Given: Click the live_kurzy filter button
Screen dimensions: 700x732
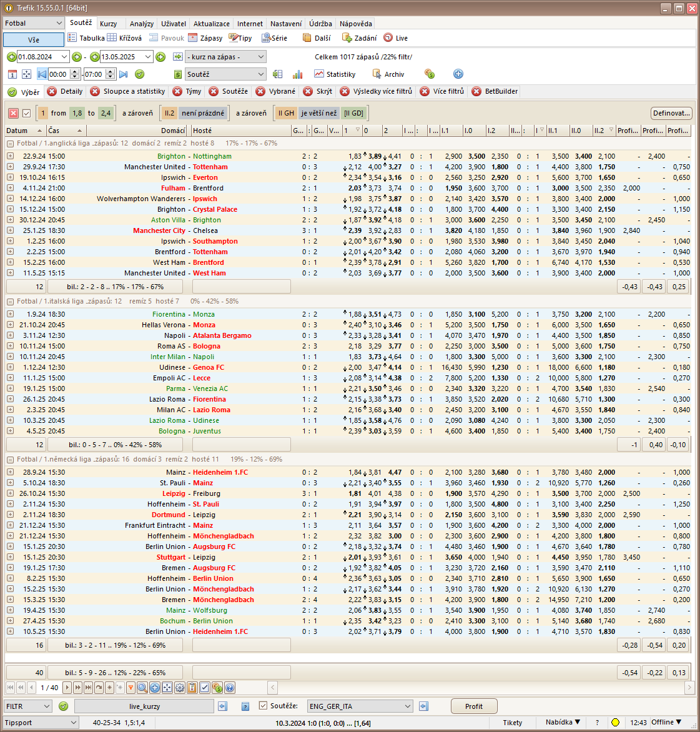Looking at the screenshot, I should coord(144,706).
